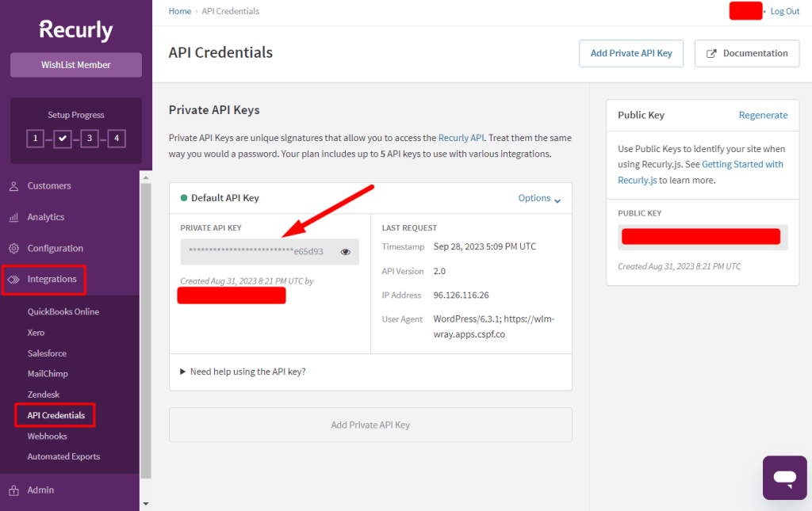Open Xero integration

[x=36, y=333]
